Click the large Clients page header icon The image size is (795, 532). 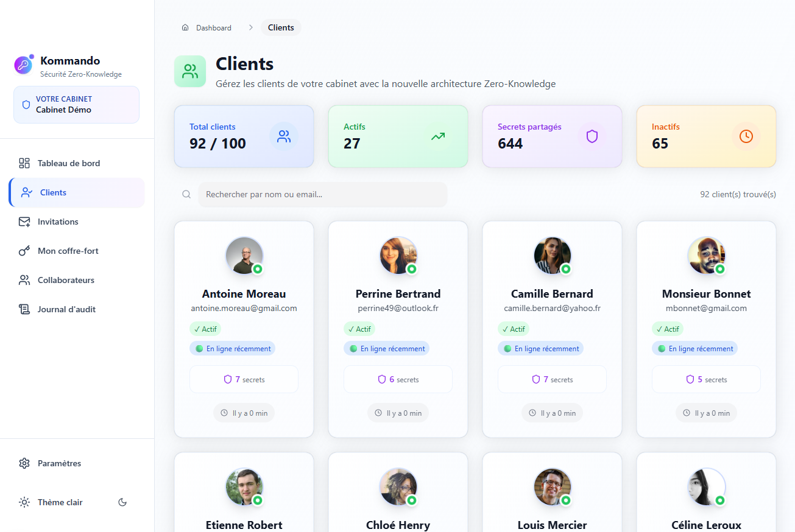click(x=191, y=71)
